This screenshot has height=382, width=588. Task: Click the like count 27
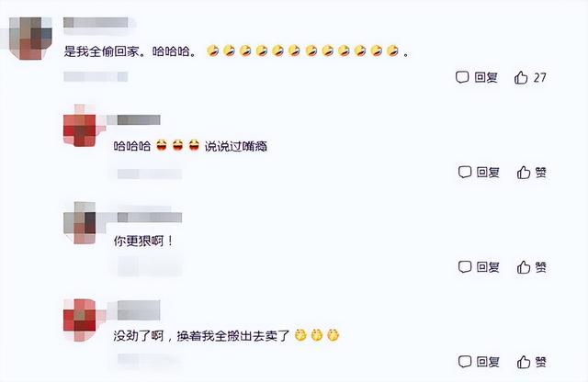click(539, 78)
